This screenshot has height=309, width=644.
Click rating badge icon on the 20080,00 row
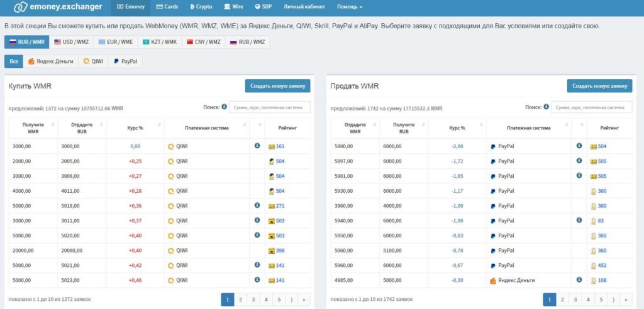tap(272, 251)
